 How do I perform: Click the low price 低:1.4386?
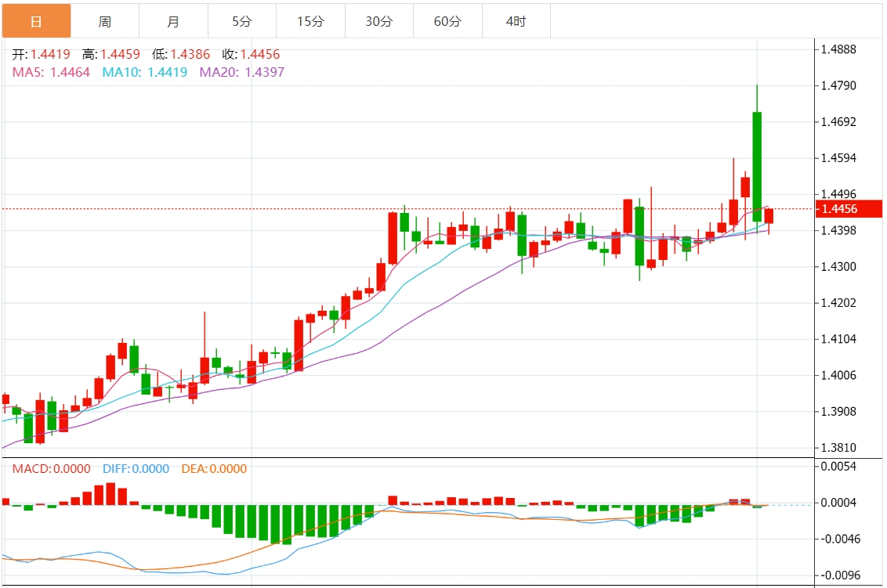181,54
